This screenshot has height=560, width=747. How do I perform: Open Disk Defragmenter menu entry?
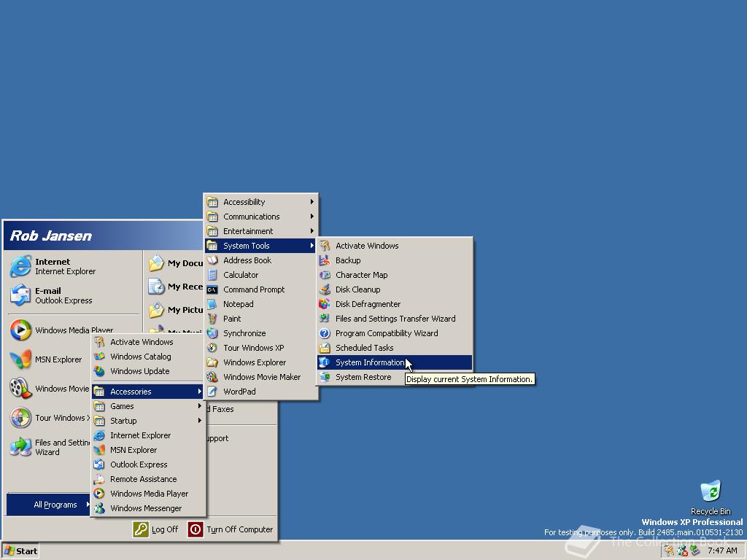(x=395, y=304)
